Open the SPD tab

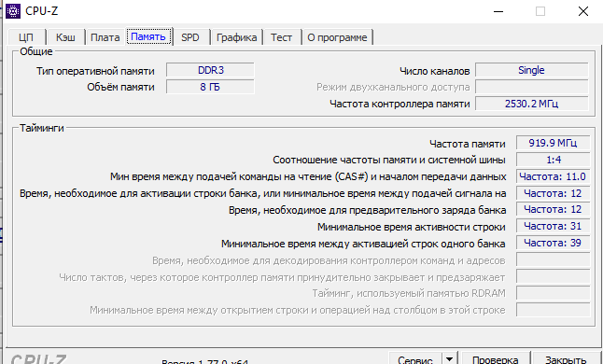[190, 37]
